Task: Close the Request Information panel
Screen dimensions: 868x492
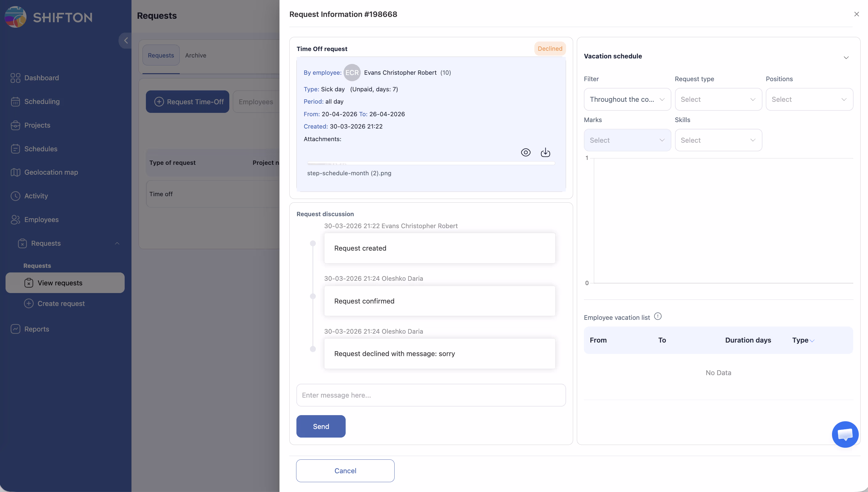Action: pos(856,14)
